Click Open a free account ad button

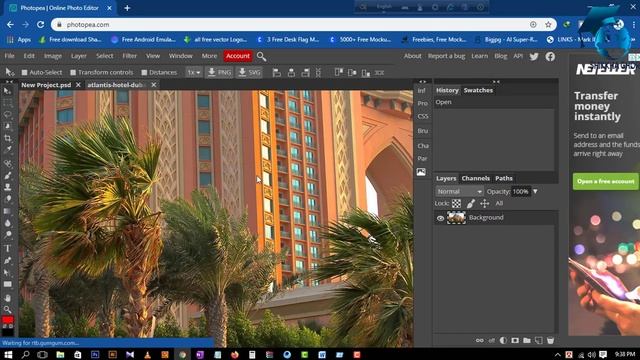606,181
